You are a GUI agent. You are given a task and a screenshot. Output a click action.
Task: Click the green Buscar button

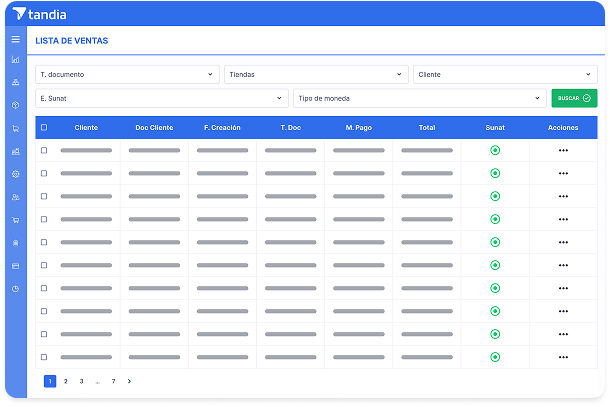tap(574, 98)
